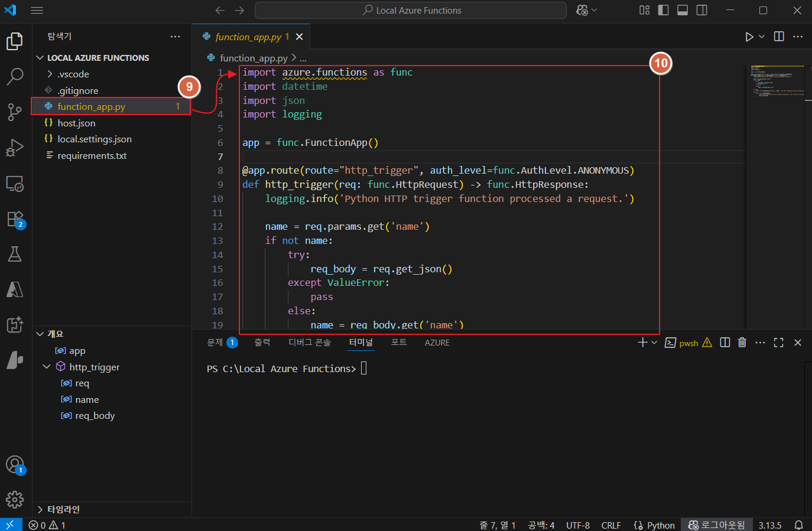Switch to the AZURE panel tab
The image size is (812, 531).
(x=437, y=343)
